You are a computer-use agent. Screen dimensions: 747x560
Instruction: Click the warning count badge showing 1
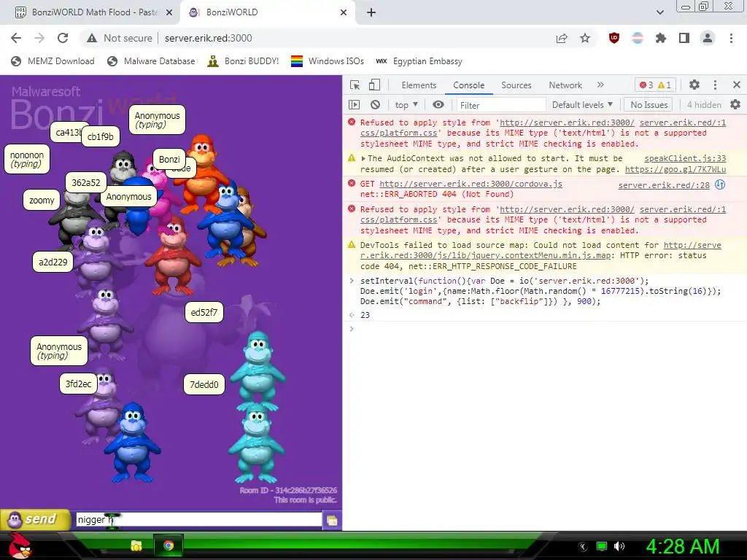tap(664, 85)
